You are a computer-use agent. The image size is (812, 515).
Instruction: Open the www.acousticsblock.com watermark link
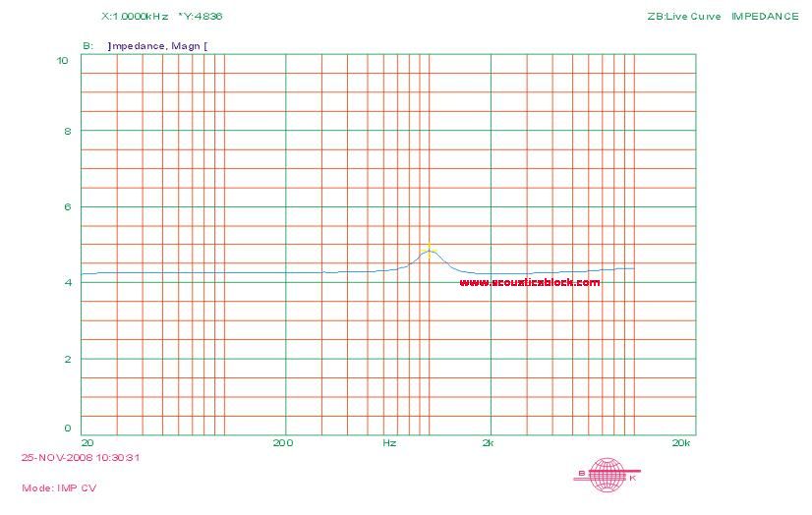click(529, 282)
